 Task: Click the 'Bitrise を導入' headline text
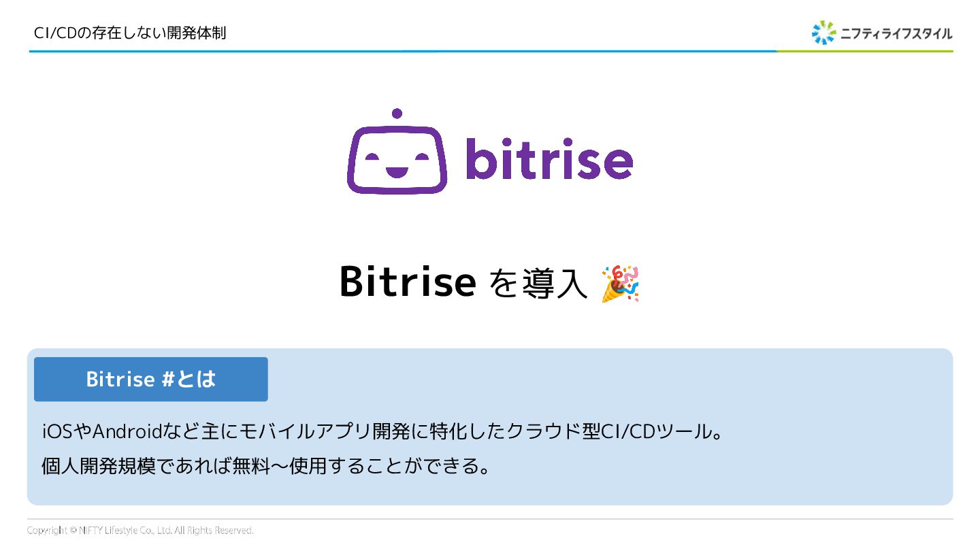[x=463, y=282]
